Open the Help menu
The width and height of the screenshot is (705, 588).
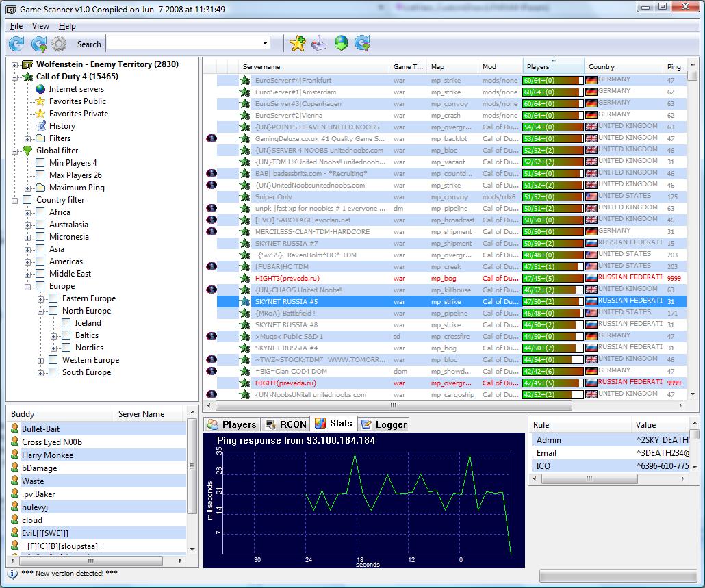pos(67,26)
